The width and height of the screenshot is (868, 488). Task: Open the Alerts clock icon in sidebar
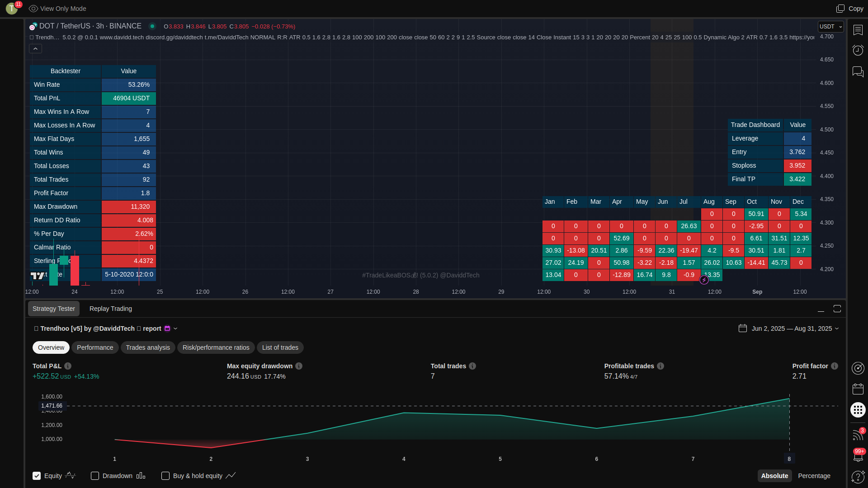pos(858,50)
